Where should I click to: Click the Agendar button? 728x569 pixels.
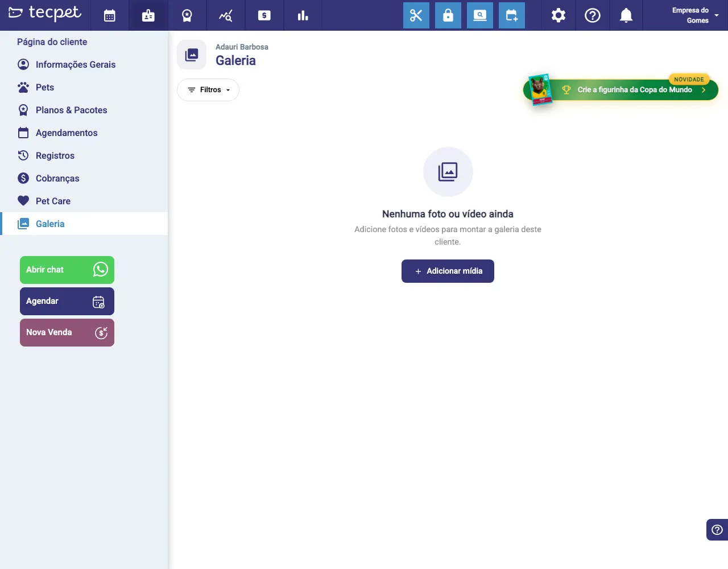click(x=67, y=301)
